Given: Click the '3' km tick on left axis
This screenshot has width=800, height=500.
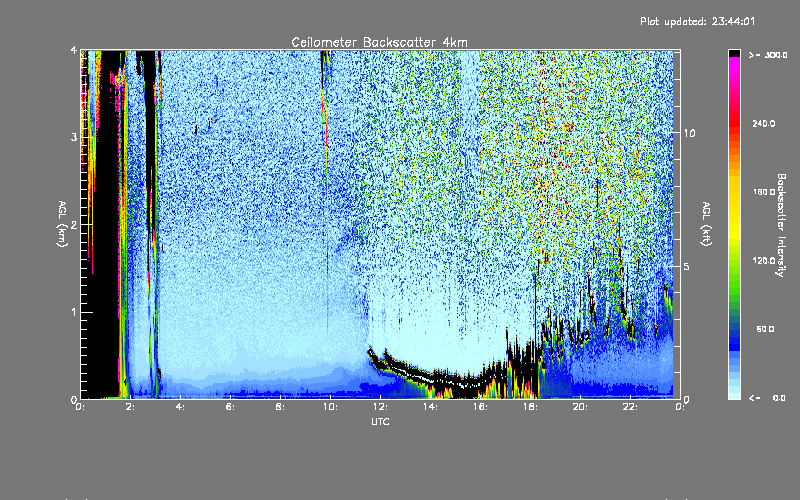Looking at the screenshot, I should tap(74, 137).
